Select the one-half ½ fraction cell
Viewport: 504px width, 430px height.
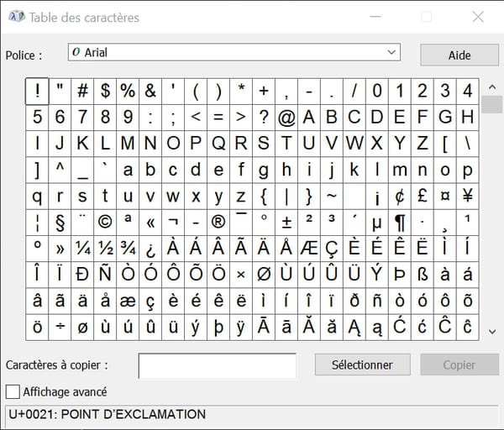[105, 249]
